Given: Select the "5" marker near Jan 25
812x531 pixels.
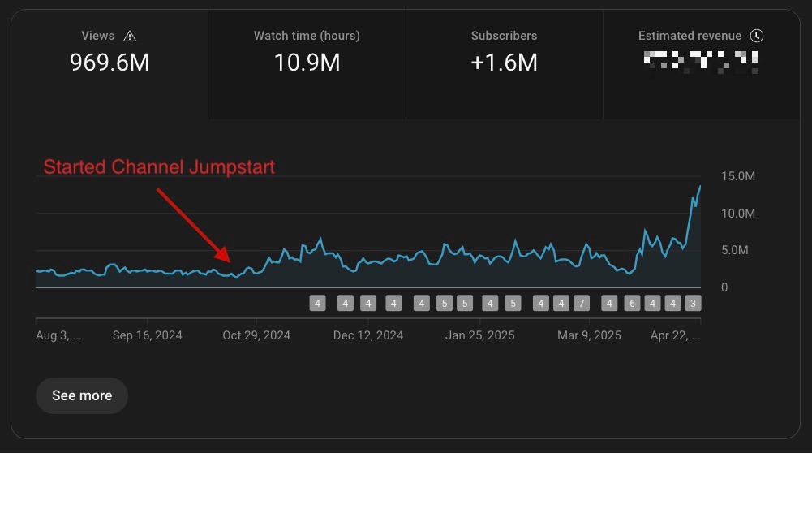Looking at the screenshot, I should pos(463,303).
